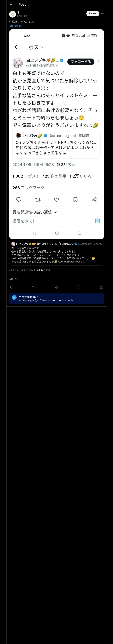The height and width of the screenshot is (644, 113).
Task: Bookmark the post using bookmark icon
Action: pyautogui.click(x=79, y=287)
